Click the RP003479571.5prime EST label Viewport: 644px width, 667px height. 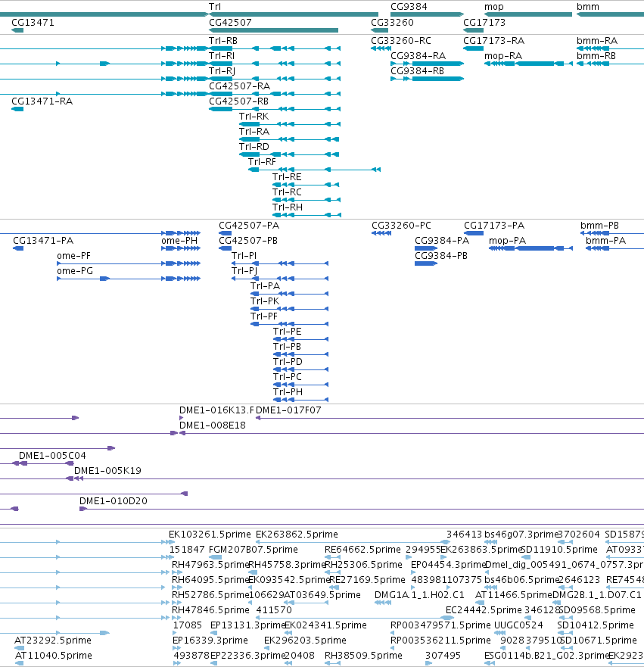pyautogui.click(x=440, y=625)
